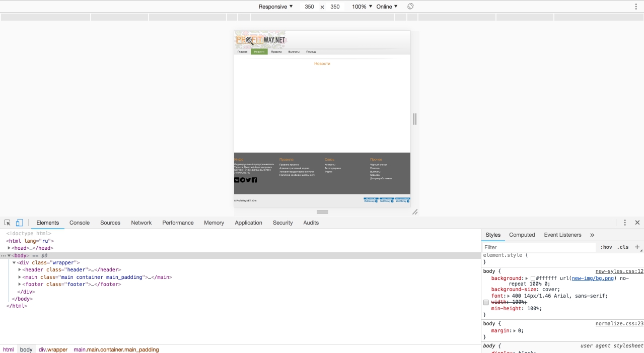Viewport: 644px width, 353px height.
Task: Toggle :hov element state panel
Action: point(606,247)
